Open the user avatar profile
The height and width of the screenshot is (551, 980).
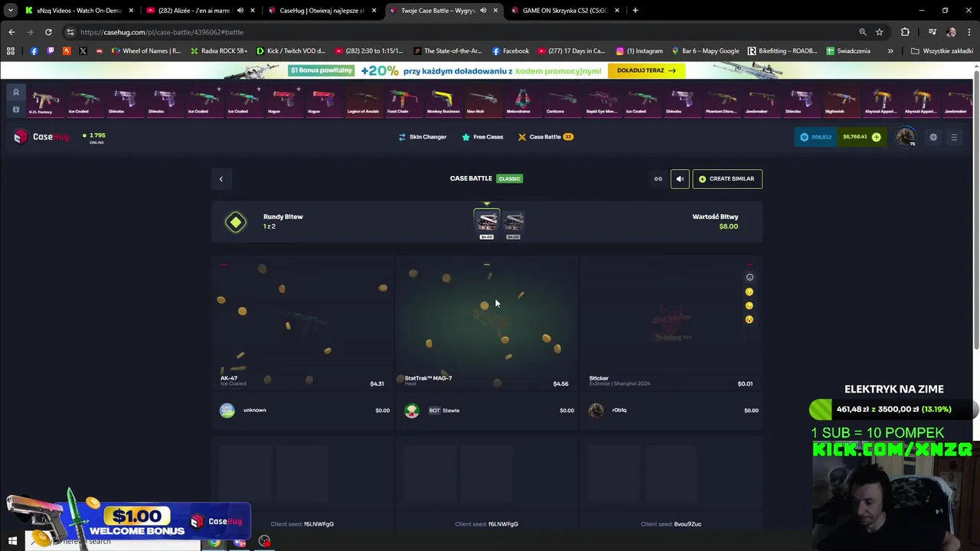[x=906, y=137]
